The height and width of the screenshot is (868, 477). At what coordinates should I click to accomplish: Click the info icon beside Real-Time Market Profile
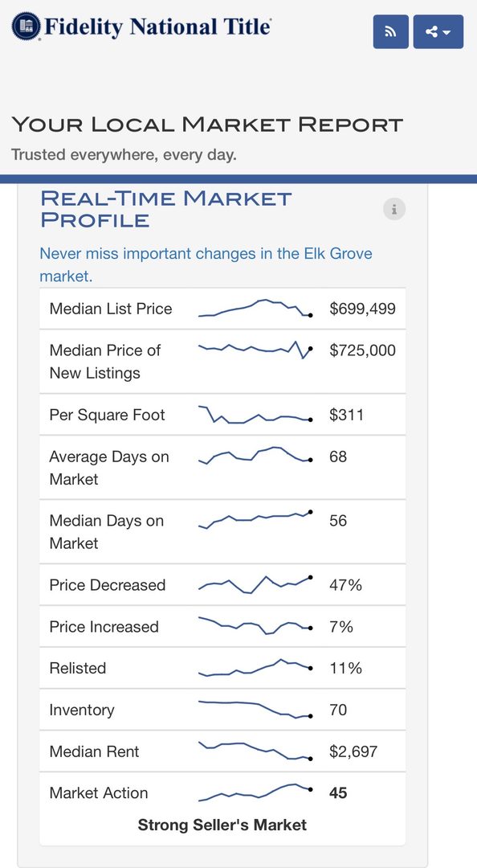pos(394,209)
